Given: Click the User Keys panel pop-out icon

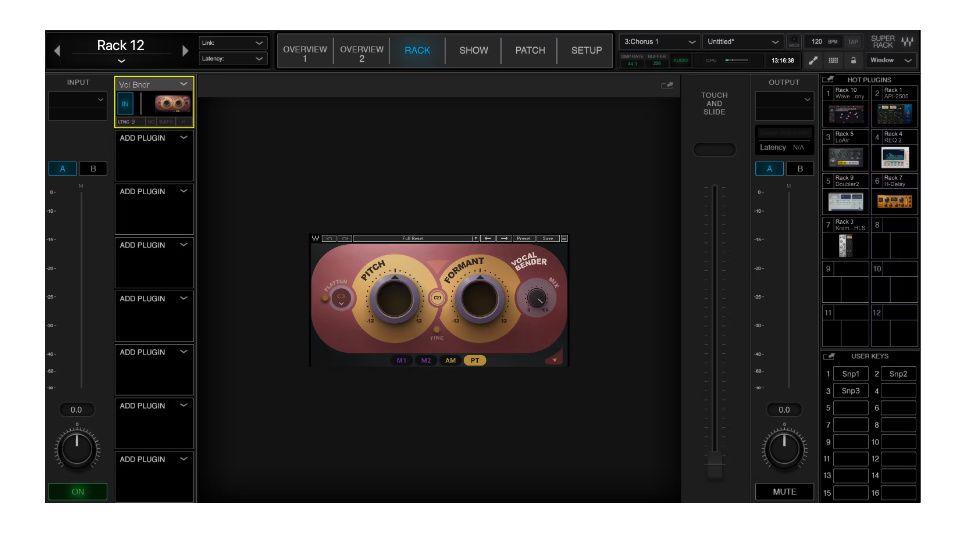Looking at the screenshot, I should pos(828,356).
